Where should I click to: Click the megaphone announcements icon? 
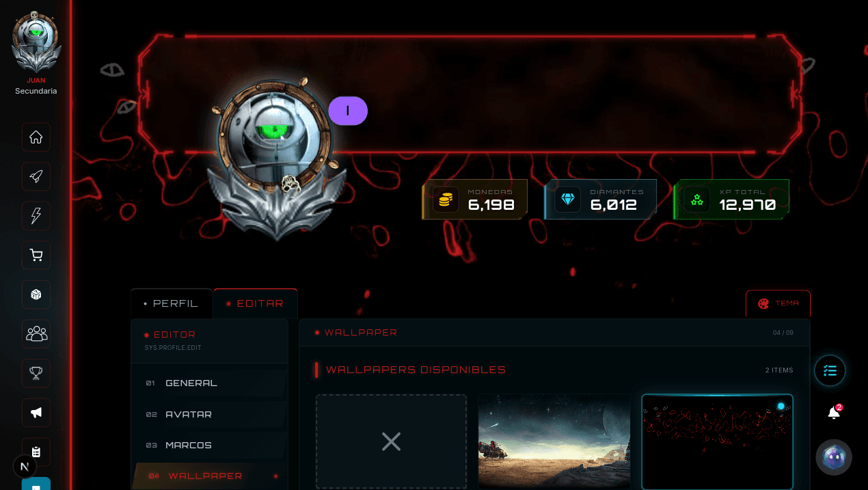(36, 413)
